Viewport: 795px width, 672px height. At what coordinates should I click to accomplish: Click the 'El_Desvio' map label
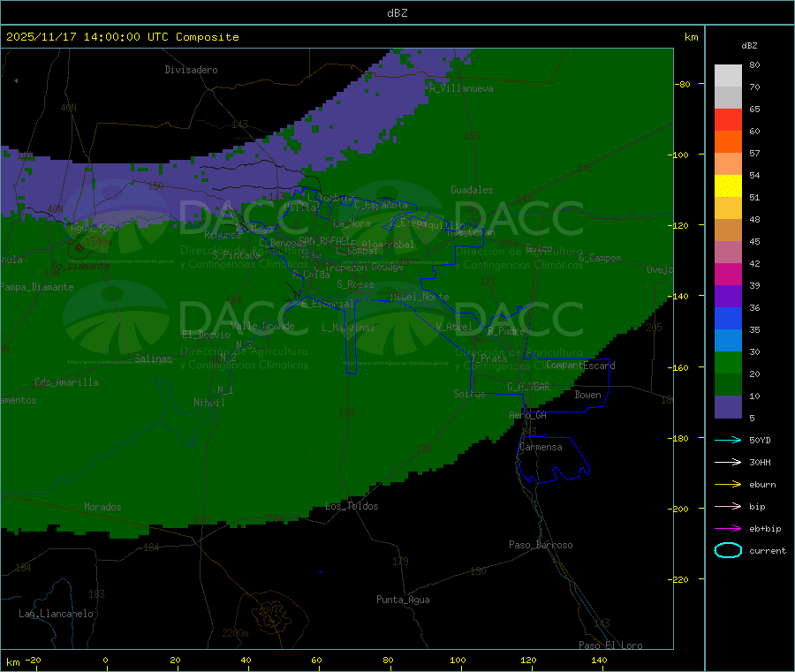[x=206, y=335]
